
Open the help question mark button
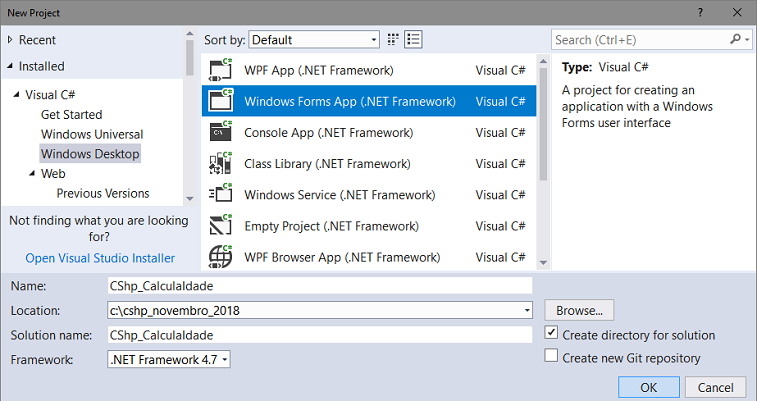point(700,13)
